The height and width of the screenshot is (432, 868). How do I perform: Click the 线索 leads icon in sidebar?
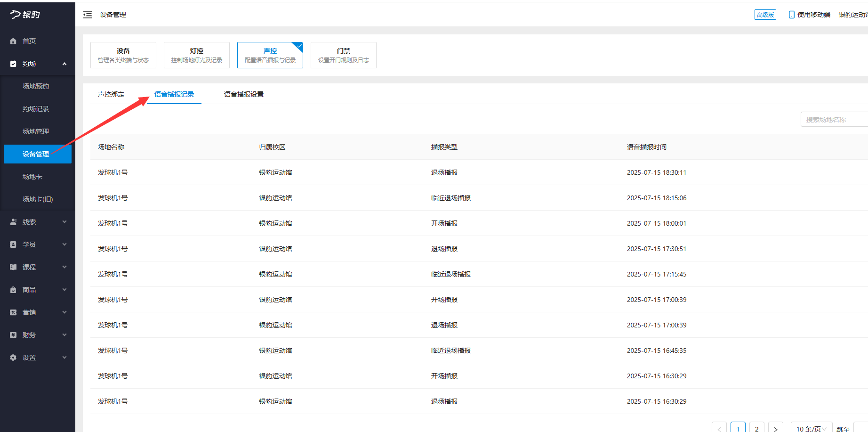click(x=13, y=222)
